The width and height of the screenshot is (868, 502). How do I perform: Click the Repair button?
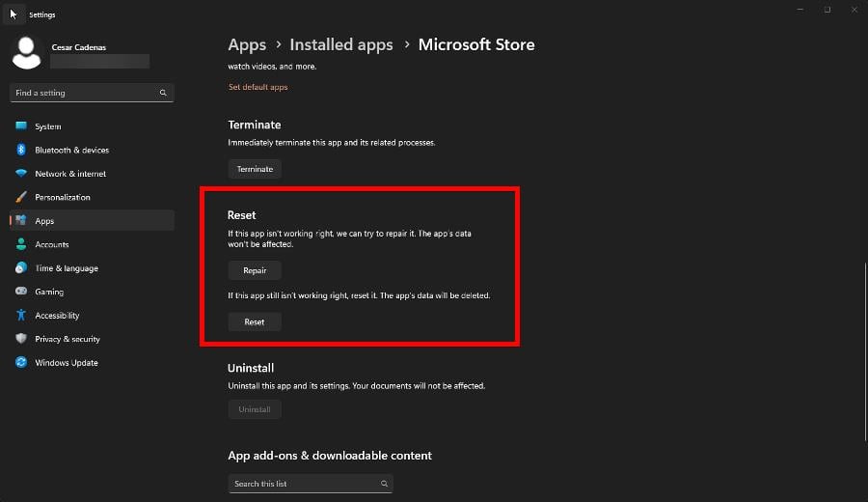(x=255, y=270)
